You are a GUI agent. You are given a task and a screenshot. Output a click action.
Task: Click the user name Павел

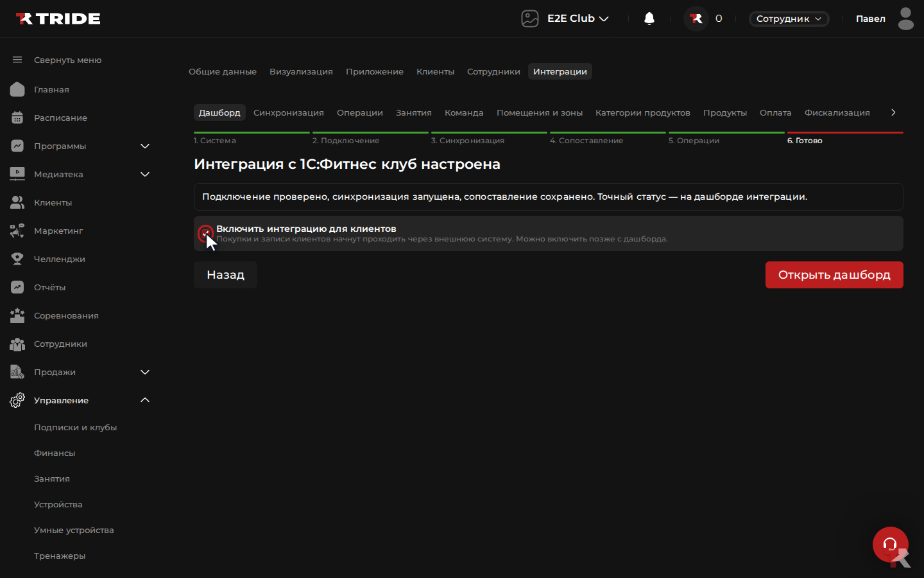pos(871,19)
